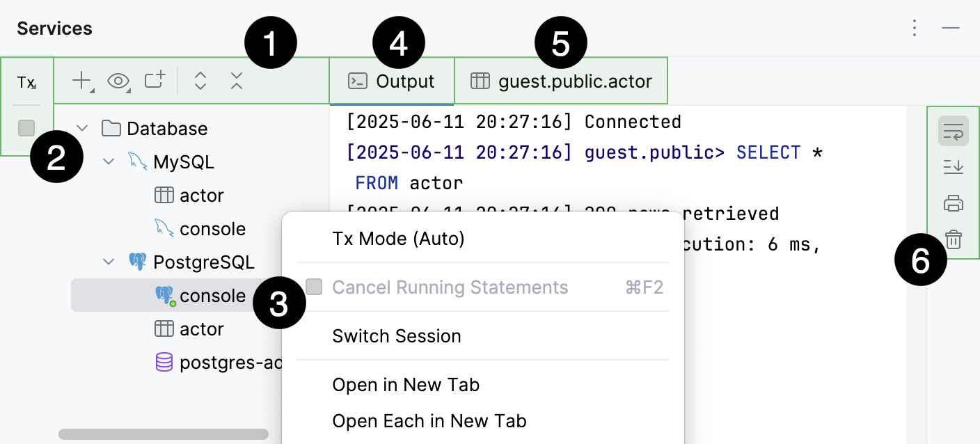The height and width of the screenshot is (444, 980).
Task: Collapse the MySQL tree node
Action: coord(109,161)
